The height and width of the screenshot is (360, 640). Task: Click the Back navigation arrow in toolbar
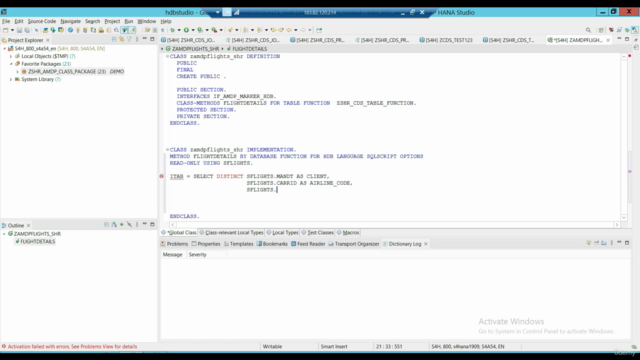pos(289,30)
